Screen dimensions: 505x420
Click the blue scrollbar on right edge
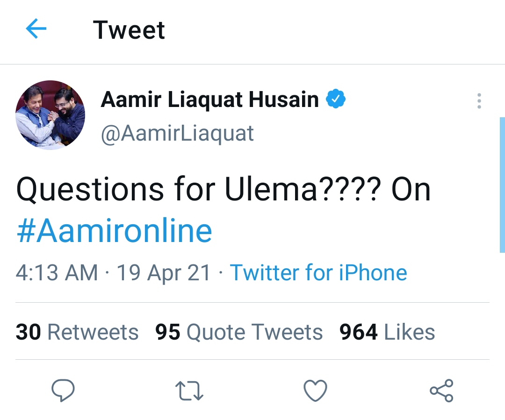(502, 185)
